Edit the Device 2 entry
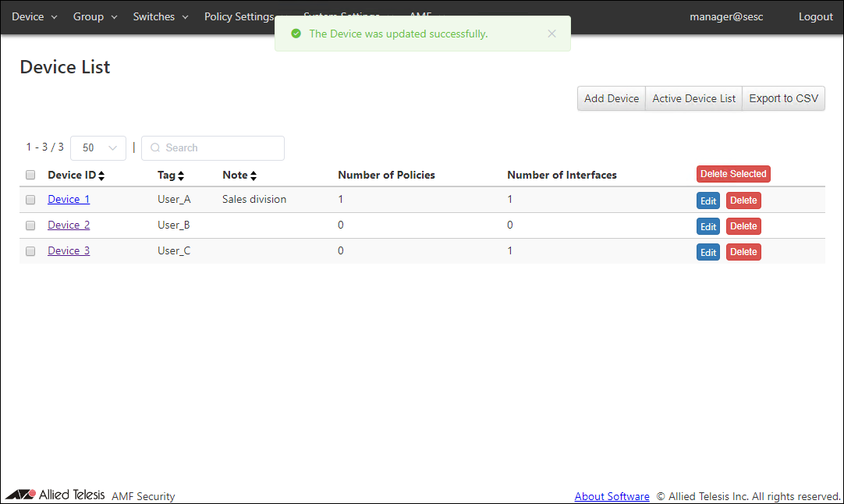Viewport: 844px width, 504px height. pyautogui.click(x=707, y=226)
